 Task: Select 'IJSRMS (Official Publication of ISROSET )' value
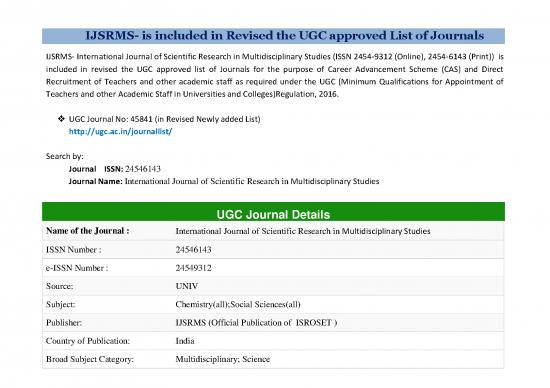256,323
